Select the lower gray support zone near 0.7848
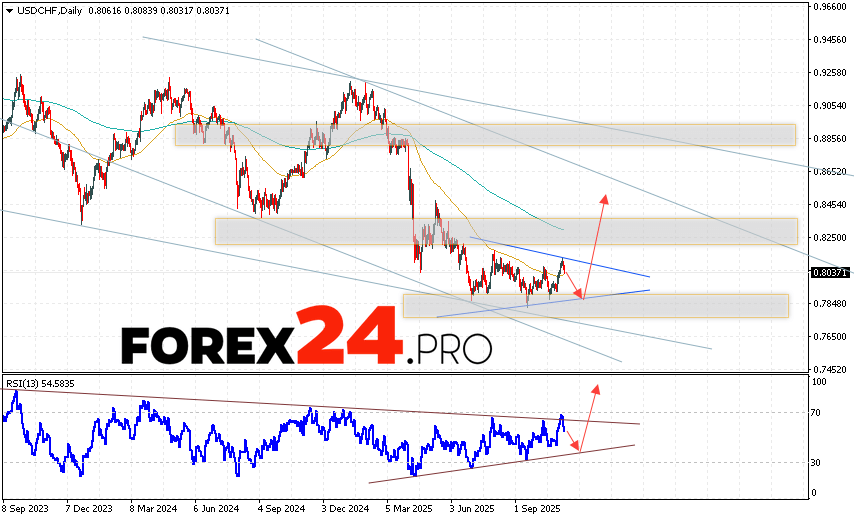 pos(595,305)
